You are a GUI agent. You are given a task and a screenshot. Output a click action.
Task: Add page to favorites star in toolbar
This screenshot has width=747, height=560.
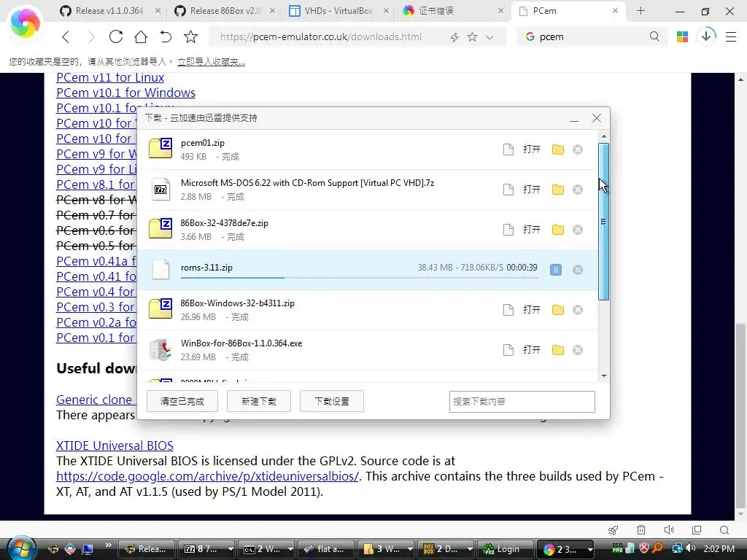click(x=190, y=36)
